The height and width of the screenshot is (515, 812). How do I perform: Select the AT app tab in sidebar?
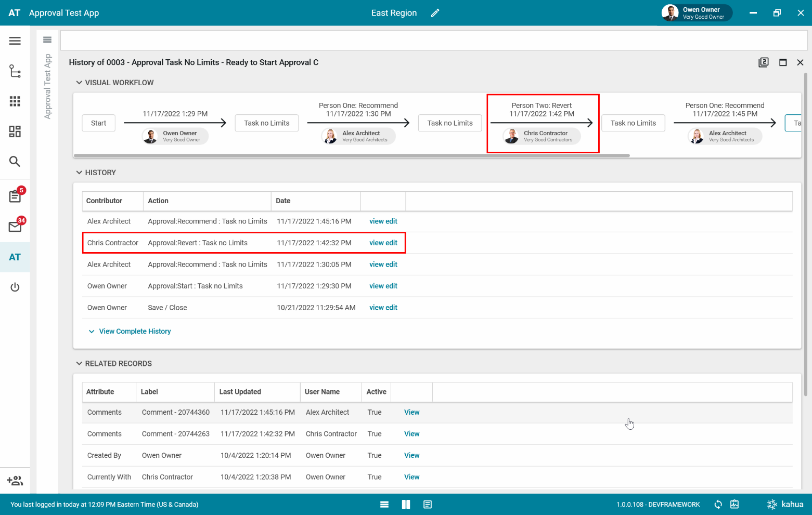[x=15, y=257]
